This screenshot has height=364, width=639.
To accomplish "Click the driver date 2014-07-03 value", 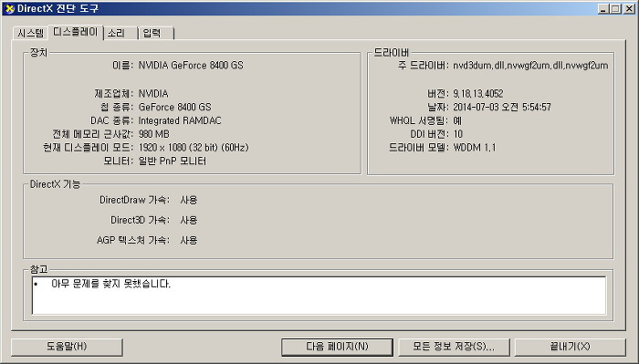I will click(502, 107).
